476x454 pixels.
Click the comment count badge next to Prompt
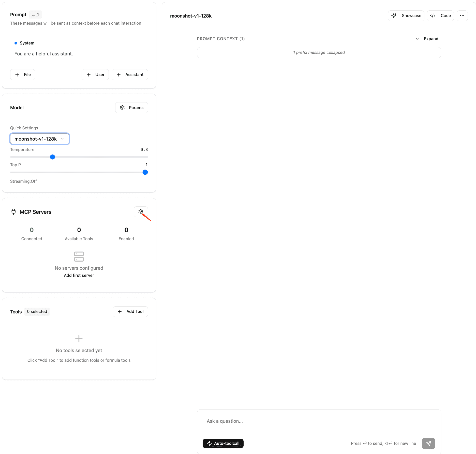pos(35,14)
